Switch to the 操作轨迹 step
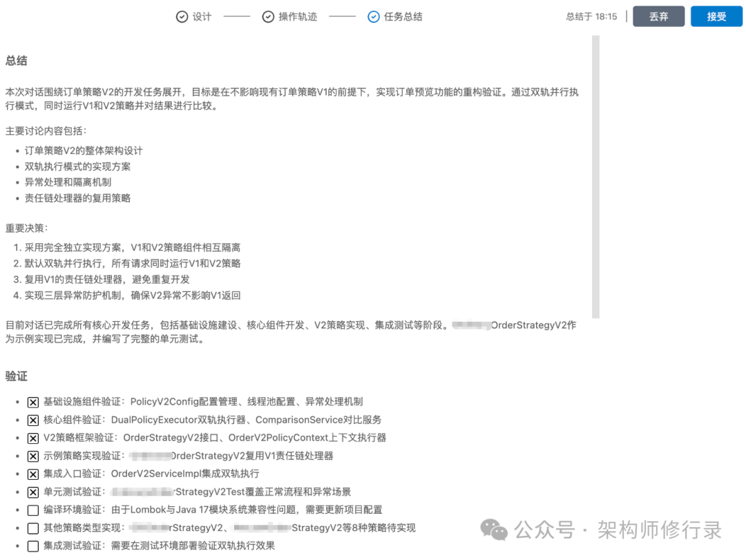This screenshot has width=746, height=560. [289, 17]
